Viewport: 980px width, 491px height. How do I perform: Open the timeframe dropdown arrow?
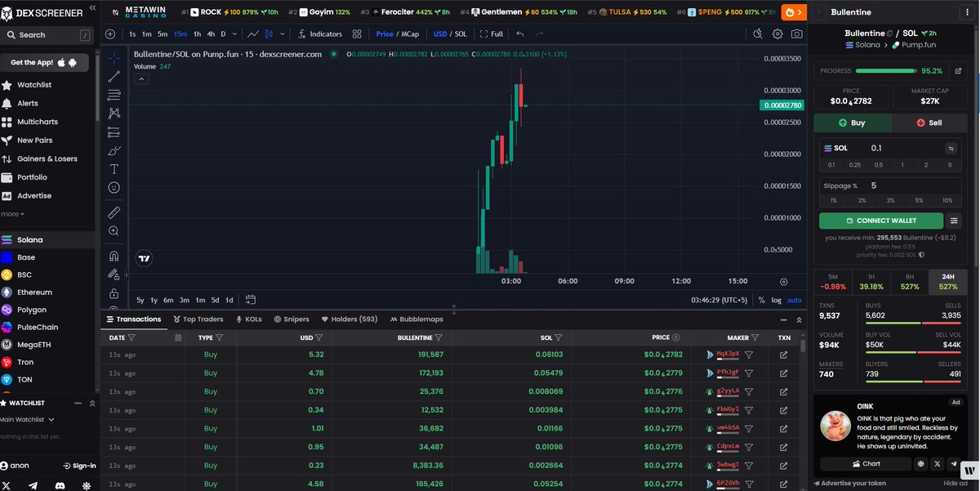pos(234,34)
